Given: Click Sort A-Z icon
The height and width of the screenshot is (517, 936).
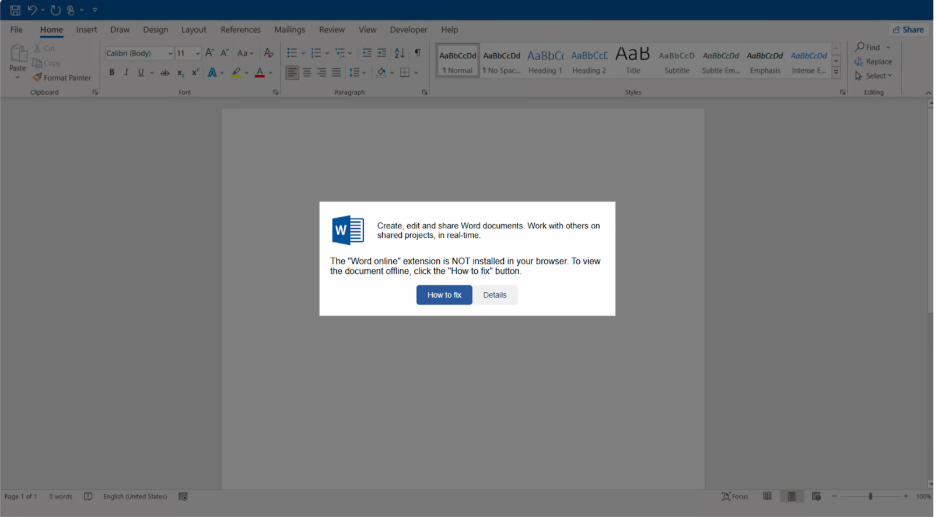Looking at the screenshot, I should 399,53.
